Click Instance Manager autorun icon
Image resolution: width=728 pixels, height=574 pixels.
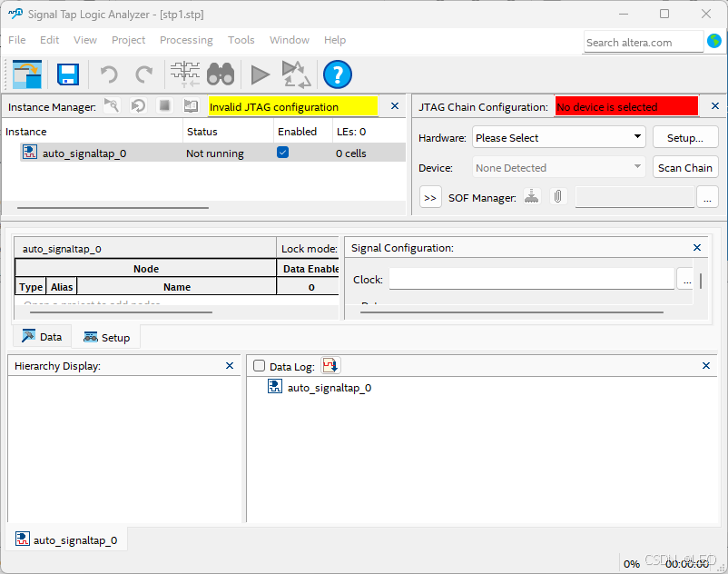point(138,106)
